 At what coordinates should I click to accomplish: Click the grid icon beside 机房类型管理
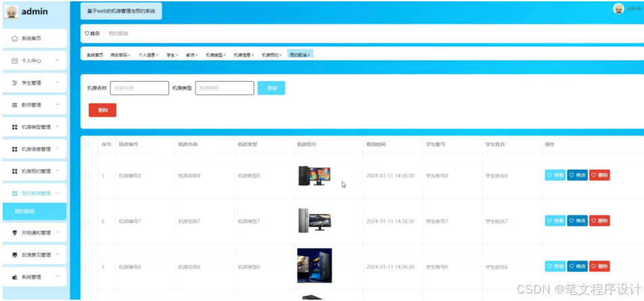point(15,127)
